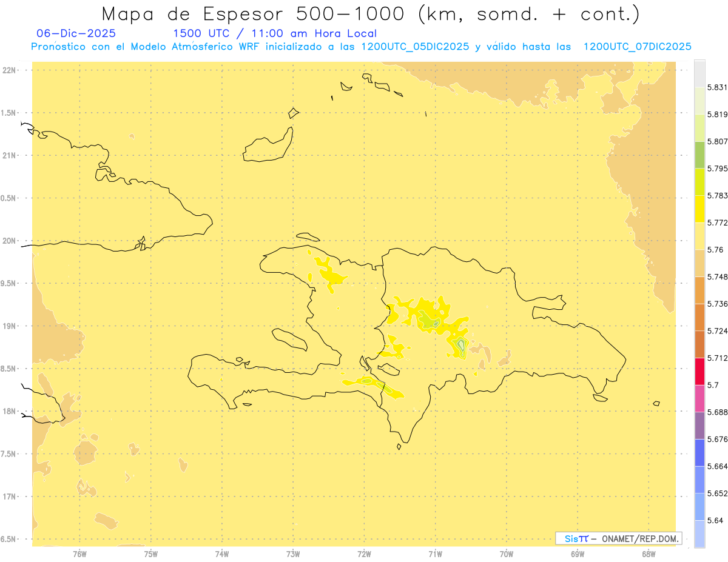Click the 5.76 color scale label
This screenshot has height=562, width=728.
tap(715, 250)
